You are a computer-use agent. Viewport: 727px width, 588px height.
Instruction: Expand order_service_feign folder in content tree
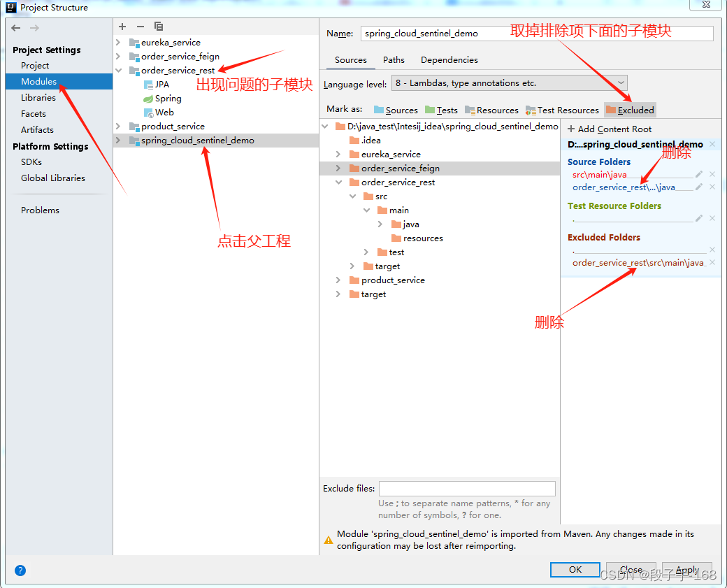tap(338, 168)
